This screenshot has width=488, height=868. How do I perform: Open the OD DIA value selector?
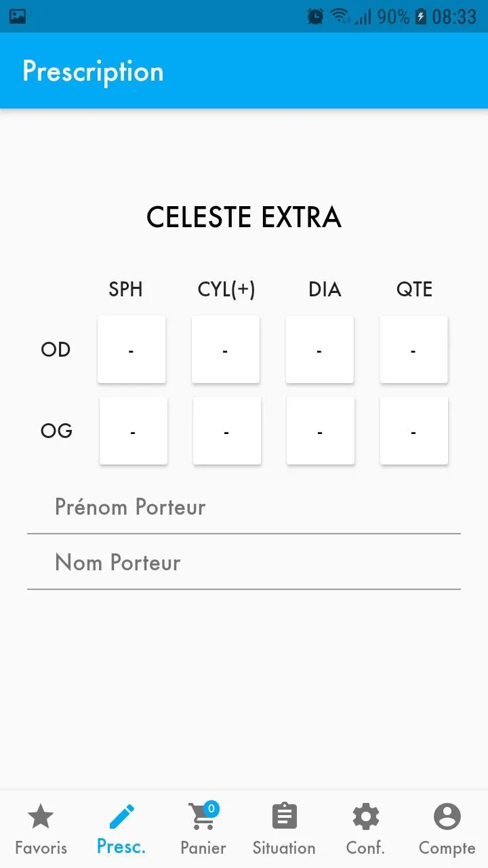(319, 349)
